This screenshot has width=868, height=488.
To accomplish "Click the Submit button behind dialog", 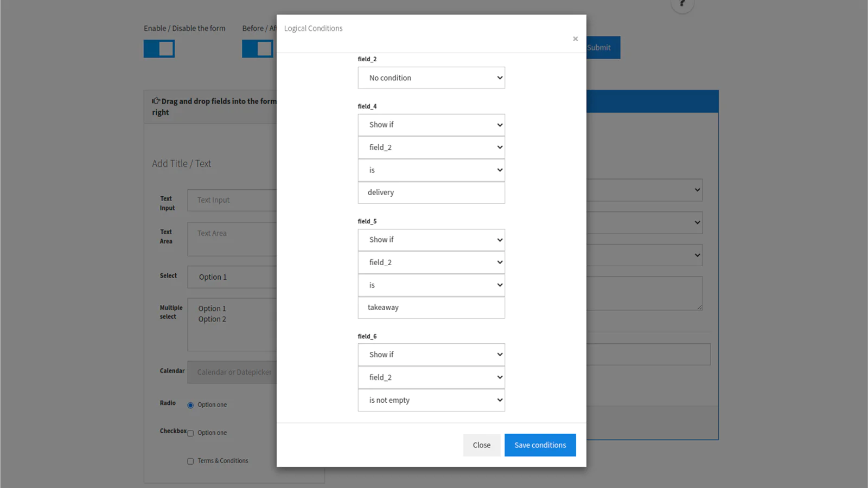I will pos(603,48).
